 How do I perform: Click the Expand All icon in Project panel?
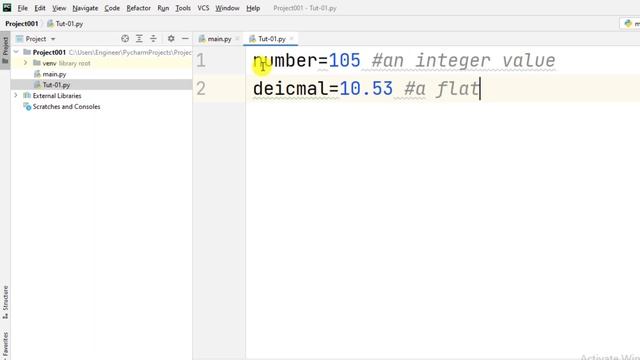click(139, 38)
